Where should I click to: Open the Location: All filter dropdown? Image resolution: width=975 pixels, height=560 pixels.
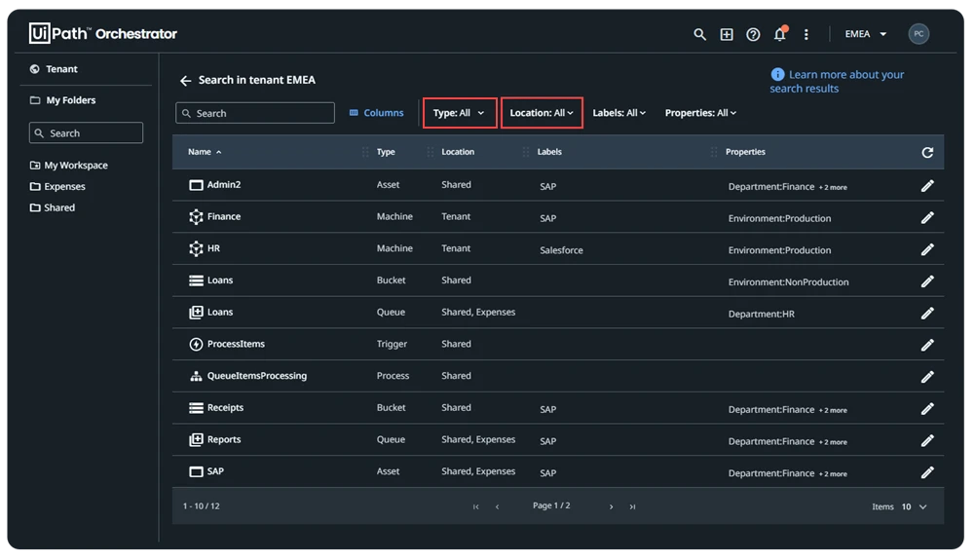pos(542,113)
